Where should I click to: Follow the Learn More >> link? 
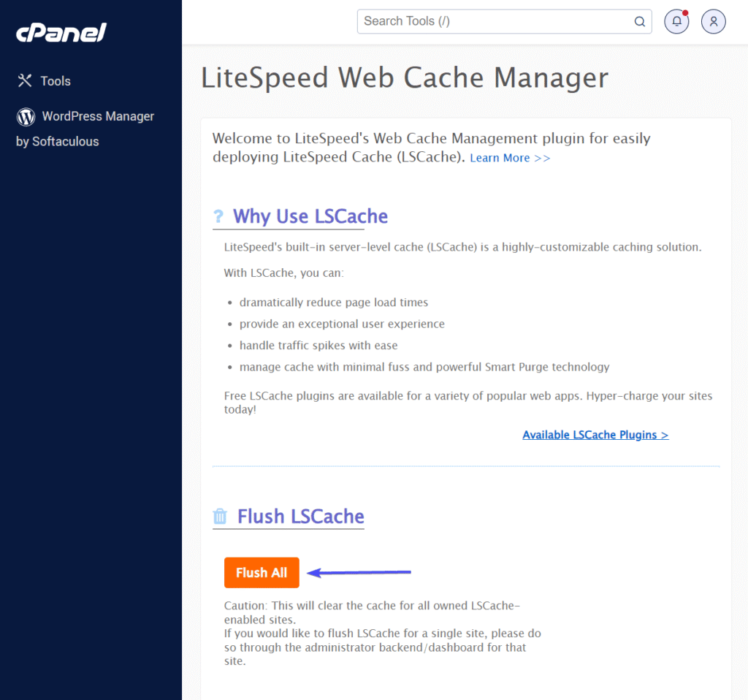(510, 158)
